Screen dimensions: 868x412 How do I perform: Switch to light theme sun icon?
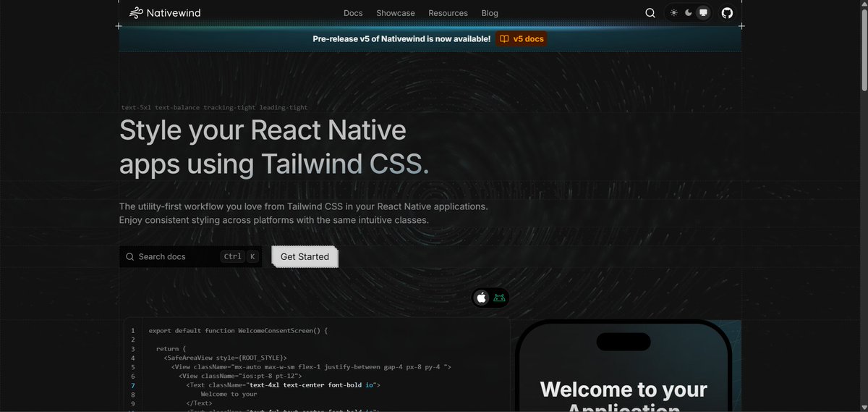(674, 13)
